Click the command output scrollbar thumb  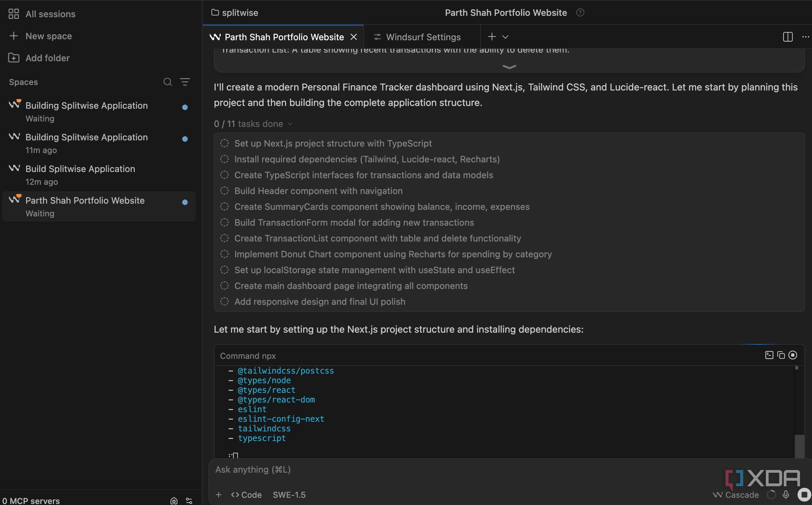800,446
